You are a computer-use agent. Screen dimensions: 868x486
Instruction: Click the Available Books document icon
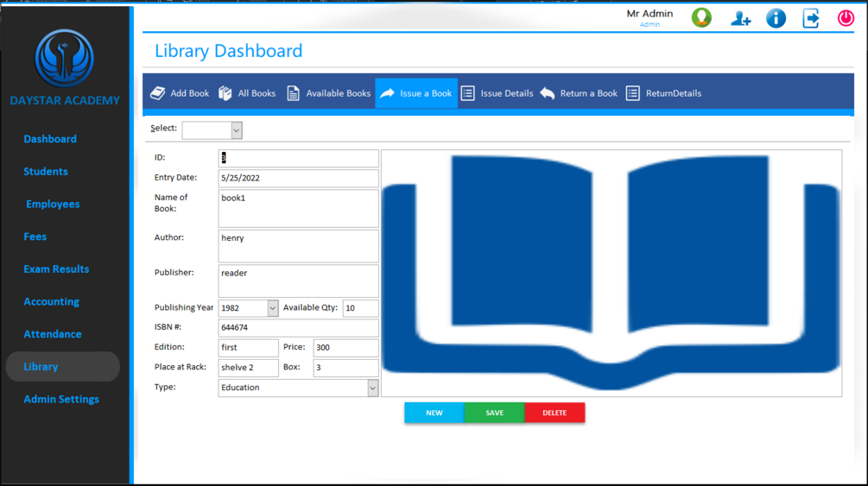(x=293, y=93)
